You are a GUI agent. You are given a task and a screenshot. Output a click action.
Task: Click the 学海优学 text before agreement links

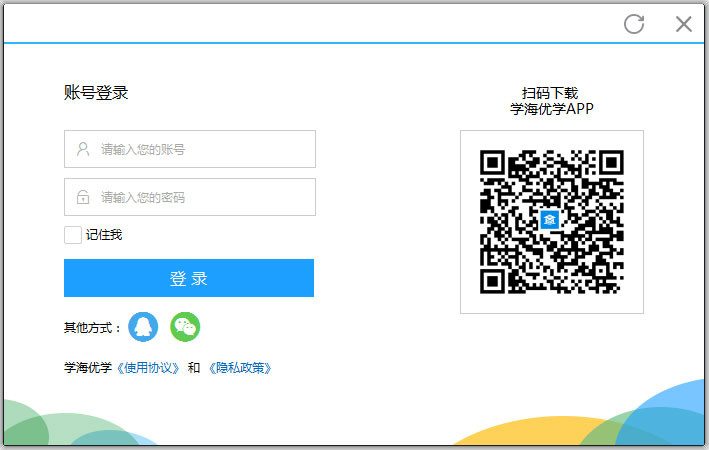88,368
